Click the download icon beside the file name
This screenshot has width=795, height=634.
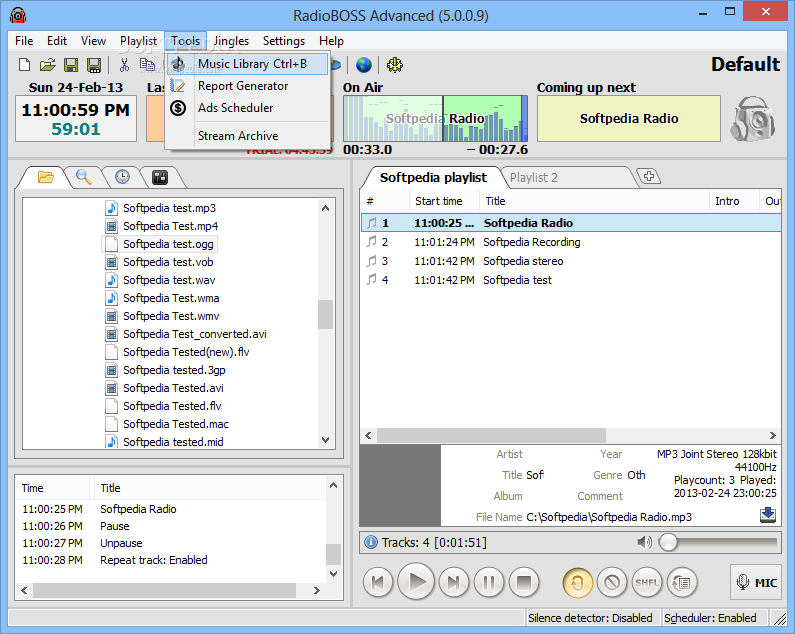point(768,515)
